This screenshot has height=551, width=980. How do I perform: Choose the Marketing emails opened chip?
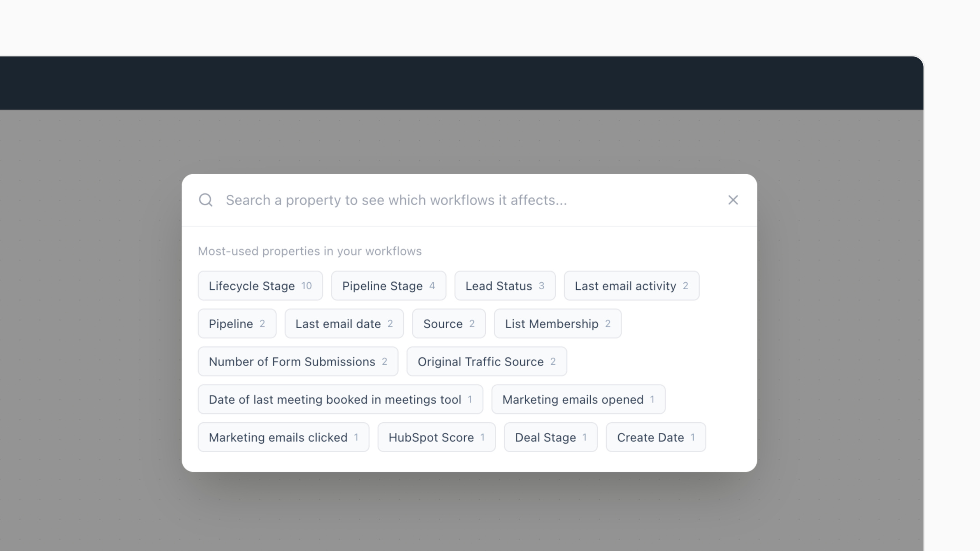pyautogui.click(x=578, y=399)
